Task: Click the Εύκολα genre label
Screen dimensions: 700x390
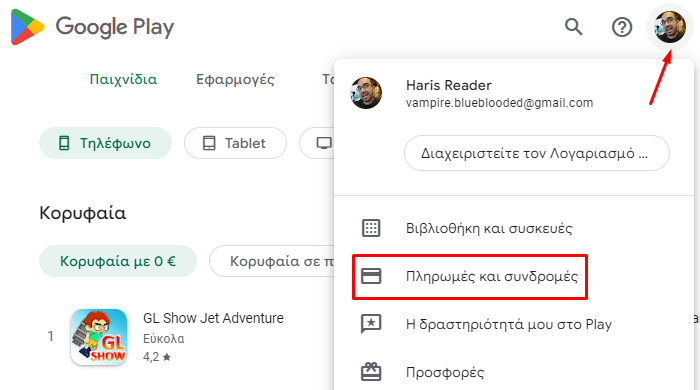Action: pos(163,339)
